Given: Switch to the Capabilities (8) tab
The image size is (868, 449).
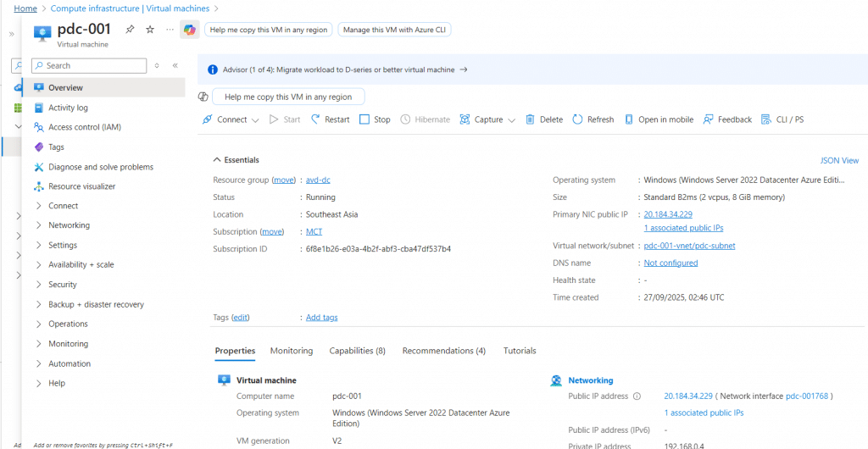Looking at the screenshot, I should coord(357,351).
